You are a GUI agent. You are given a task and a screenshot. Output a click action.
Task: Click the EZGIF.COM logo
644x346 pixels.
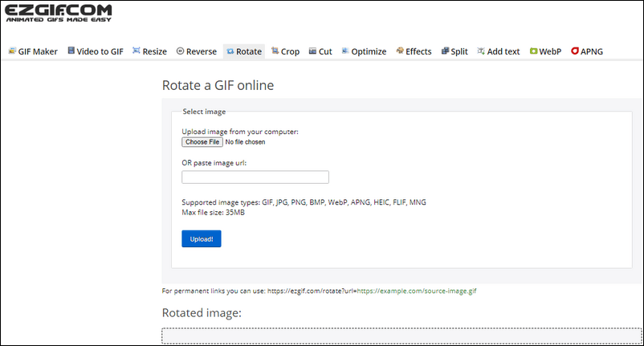(58, 13)
